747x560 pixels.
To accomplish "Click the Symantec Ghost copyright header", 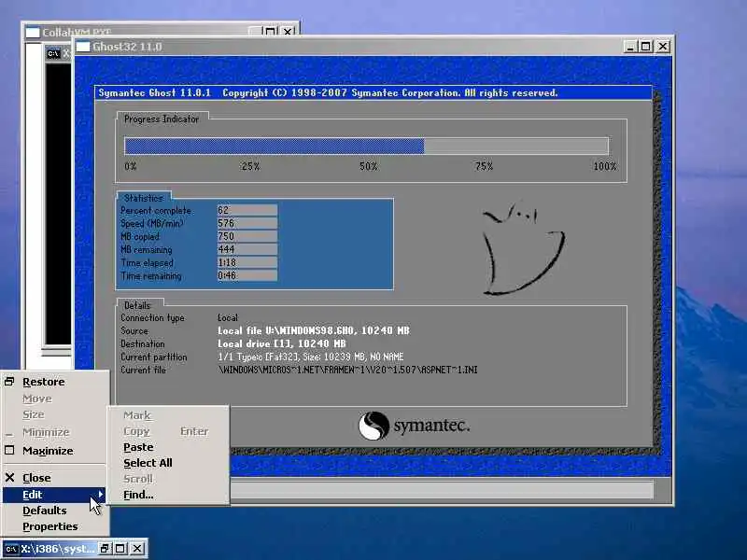I will coord(328,92).
